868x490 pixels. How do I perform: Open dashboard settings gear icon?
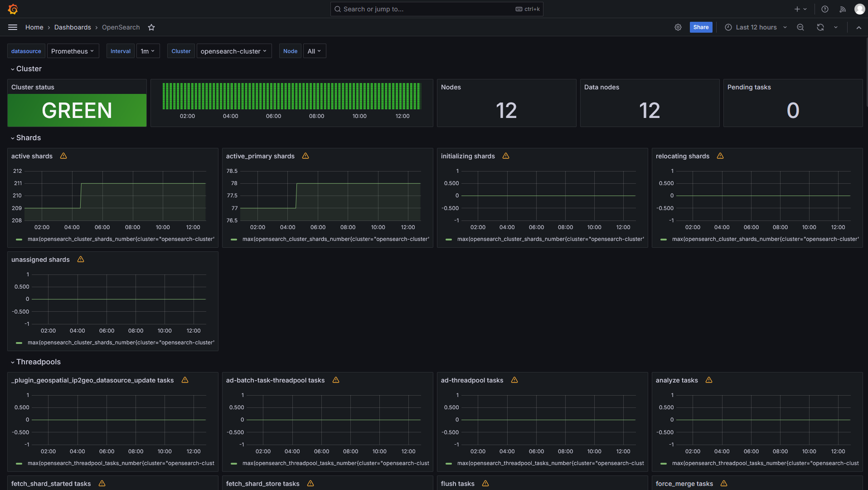(678, 27)
